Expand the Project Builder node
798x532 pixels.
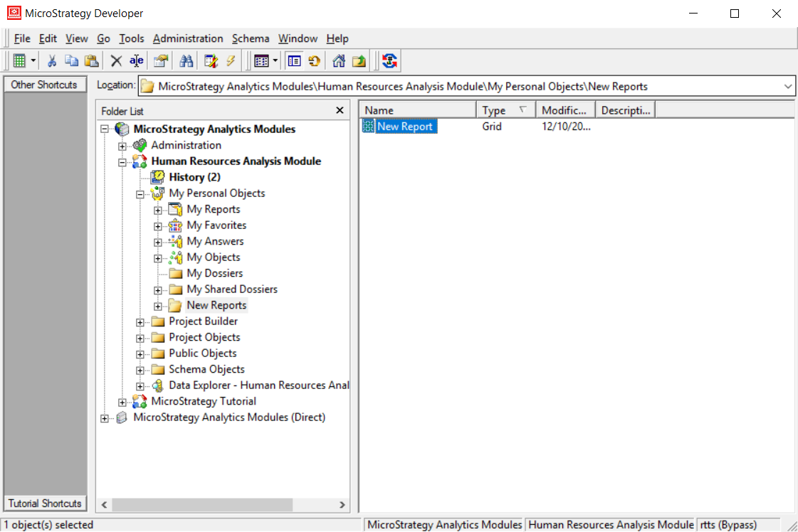click(140, 322)
